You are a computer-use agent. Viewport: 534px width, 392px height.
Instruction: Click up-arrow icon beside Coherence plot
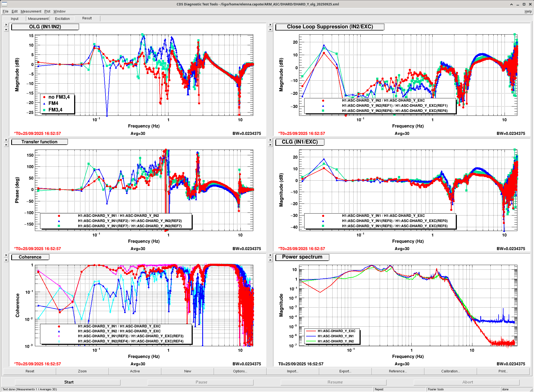tap(6, 260)
